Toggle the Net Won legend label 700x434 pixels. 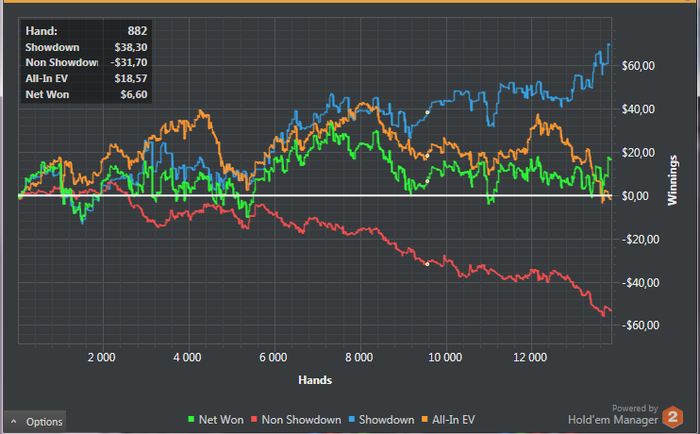tap(221, 420)
